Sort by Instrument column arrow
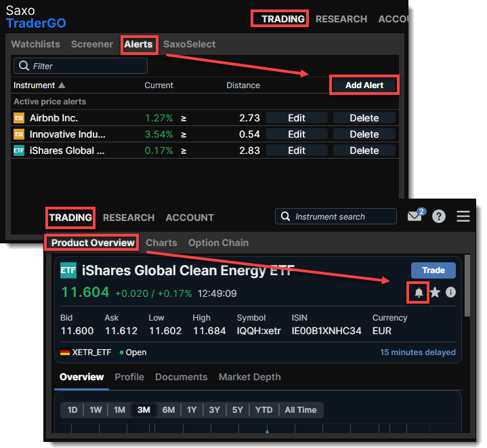This screenshot has width=487, height=448. pos(62,85)
